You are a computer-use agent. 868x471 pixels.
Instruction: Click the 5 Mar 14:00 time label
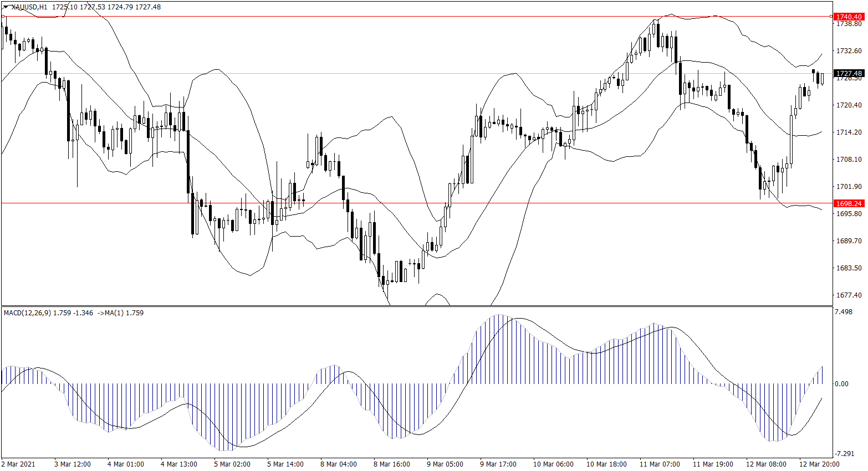(285, 464)
